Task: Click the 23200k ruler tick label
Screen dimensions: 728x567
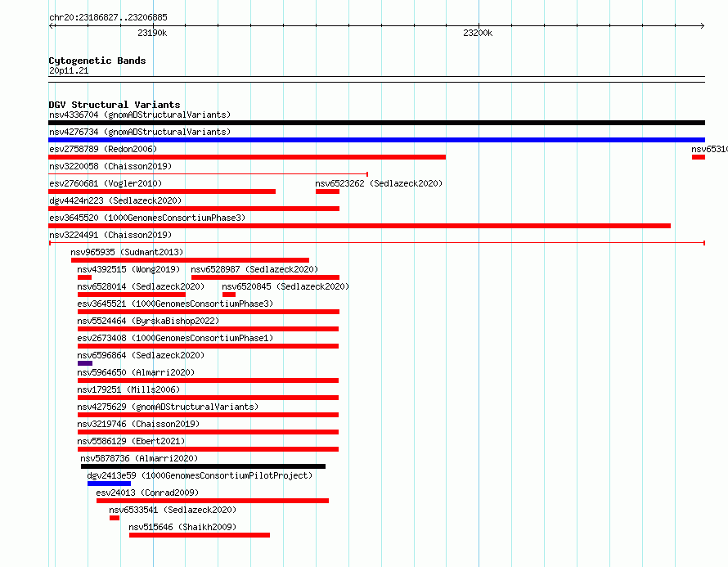Action: click(478, 33)
